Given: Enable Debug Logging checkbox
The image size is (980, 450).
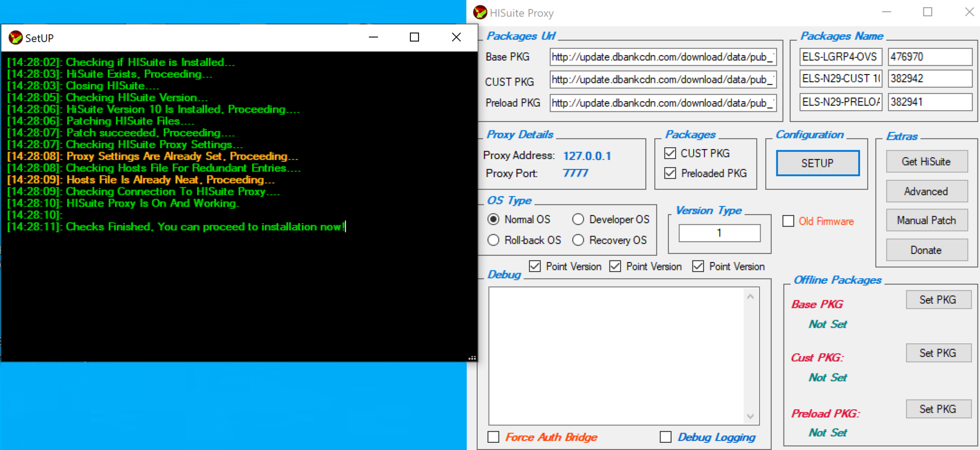Looking at the screenshot, I should [x=665, y=437].
